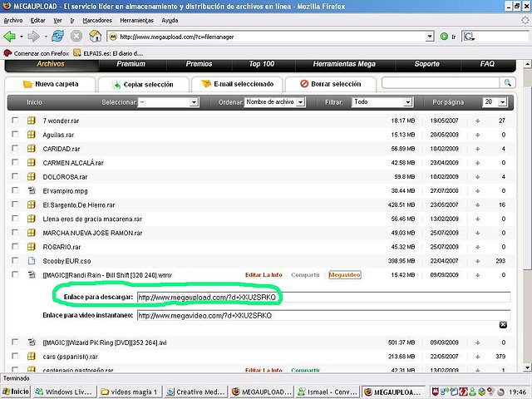This screenshot has width=532, height=399.
Task: Click download arrow icon in CARIDAD.rar row
Action: pos(478,149)
